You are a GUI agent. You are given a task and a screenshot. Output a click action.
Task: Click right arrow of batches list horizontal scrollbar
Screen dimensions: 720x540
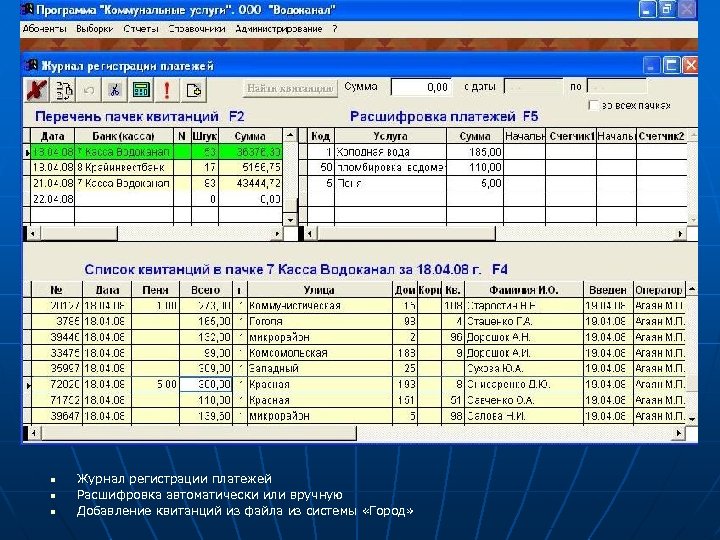(277, 234)
